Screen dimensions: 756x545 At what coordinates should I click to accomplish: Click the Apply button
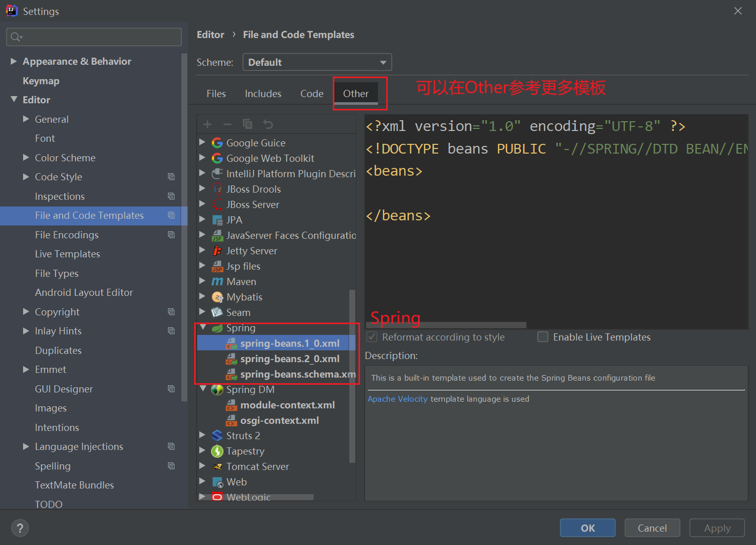(717, 528)
